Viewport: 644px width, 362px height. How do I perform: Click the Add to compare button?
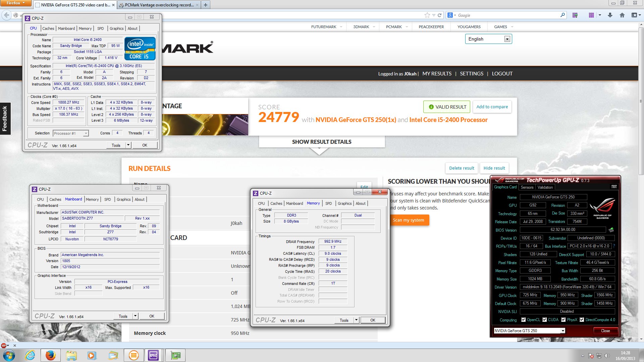click(x=492, y=107)
